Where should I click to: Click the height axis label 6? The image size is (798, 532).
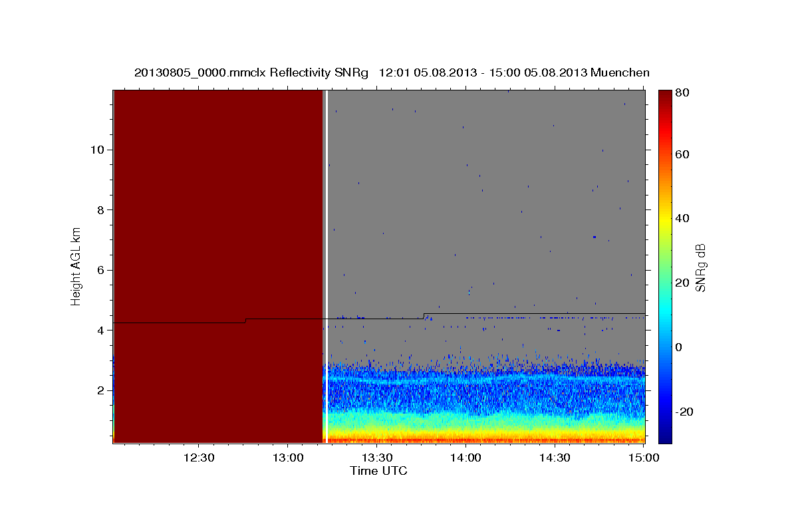click(99, 270)
